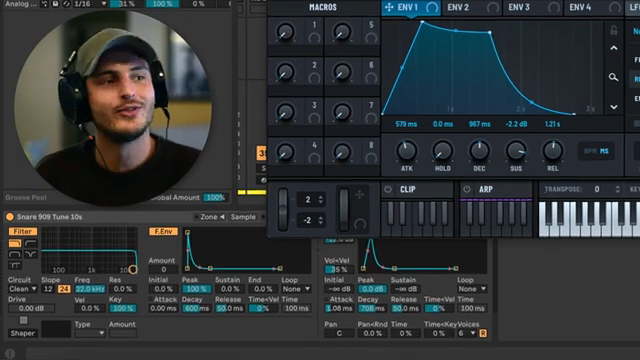
Task: Click the Global Amount 100% slider
Action: (216, 198)
